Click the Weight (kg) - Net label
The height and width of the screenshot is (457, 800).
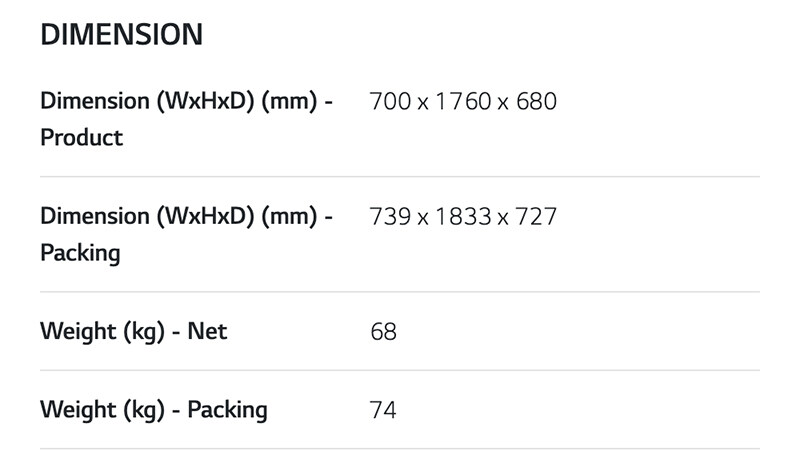tap(133, 330)
